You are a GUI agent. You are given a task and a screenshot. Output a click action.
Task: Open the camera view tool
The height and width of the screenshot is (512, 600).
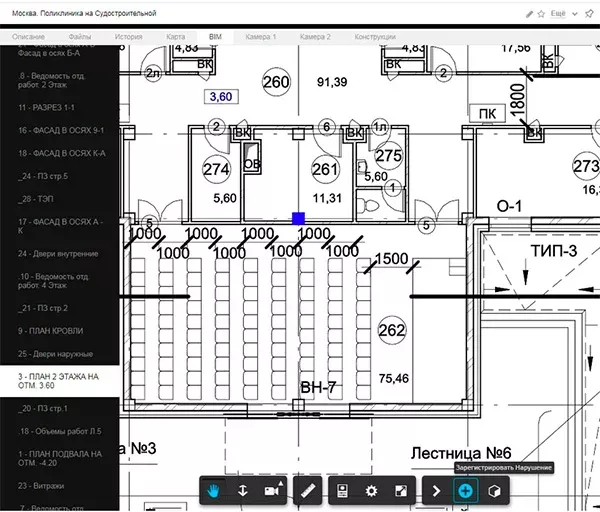271,491
